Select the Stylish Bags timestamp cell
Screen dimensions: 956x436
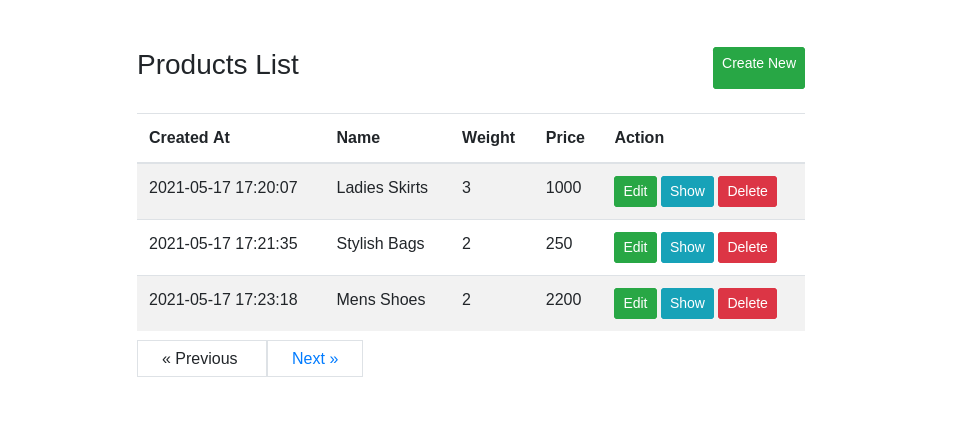click(223, 244)
